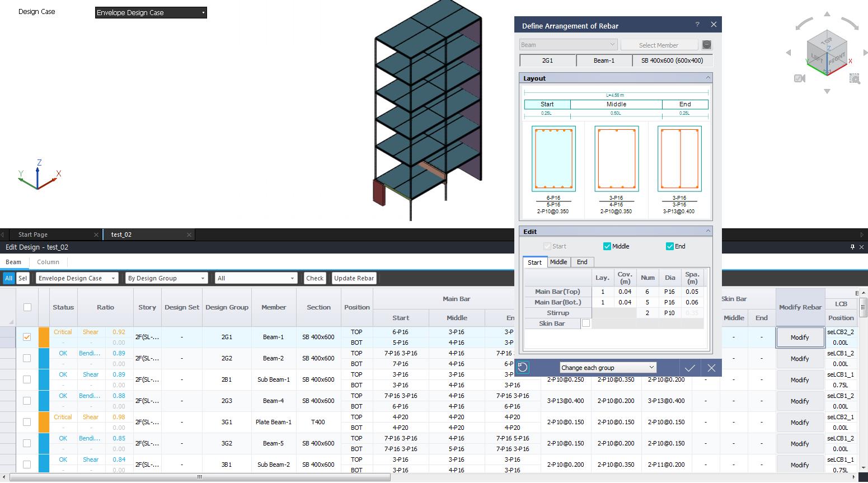Screen dimensions: 868x483
Task: Check the row checkbox for Beam-2
Action: click(x=27, y=358)
